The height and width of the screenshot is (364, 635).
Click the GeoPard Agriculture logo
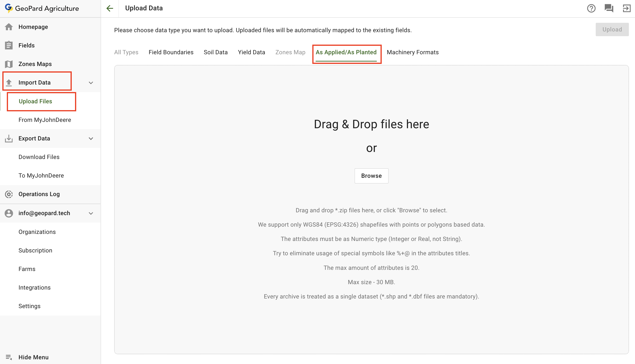[x=42, y=8]
